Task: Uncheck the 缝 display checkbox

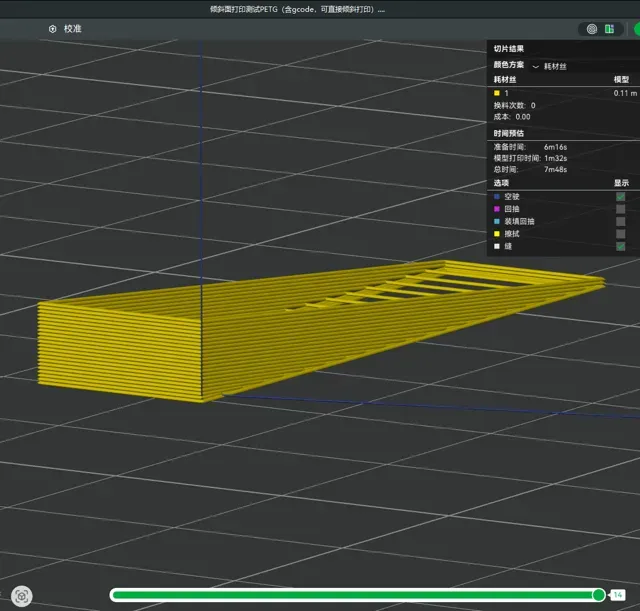Action: [620, 246]
